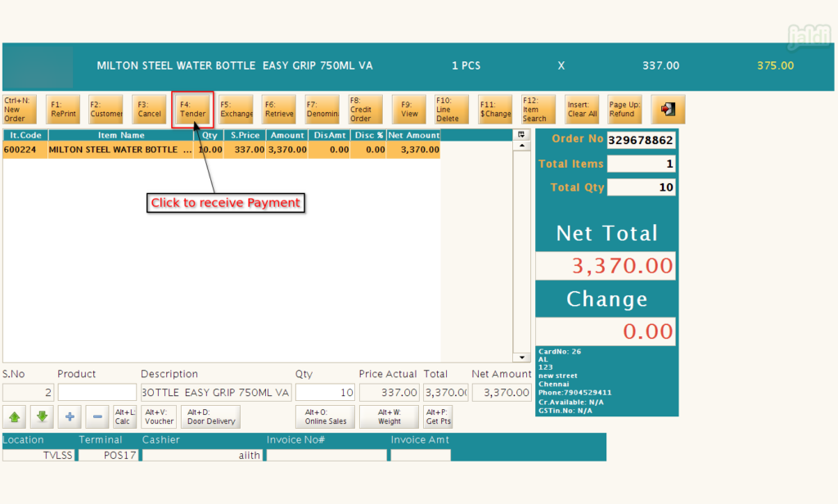The width and height of the screenshot is (838, 504).
Task: Click the Price Actual field 337.00
Action: point(389,392)
